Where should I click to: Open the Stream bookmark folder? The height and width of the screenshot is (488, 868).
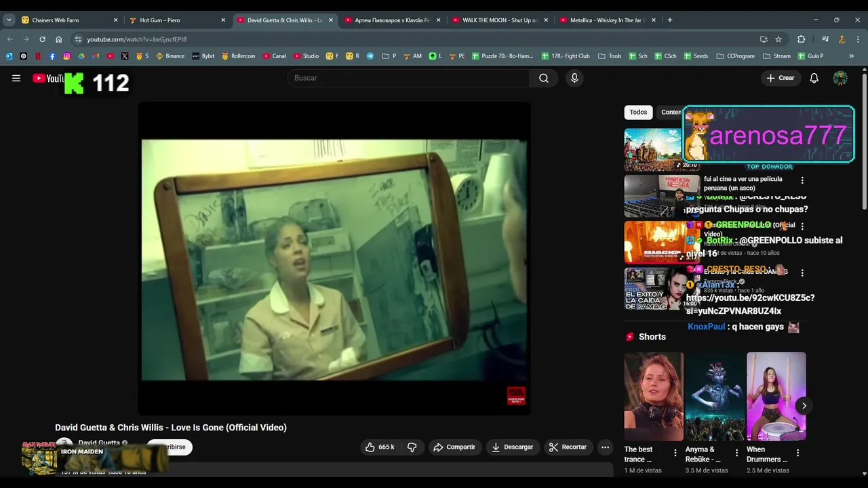[776, 56]
